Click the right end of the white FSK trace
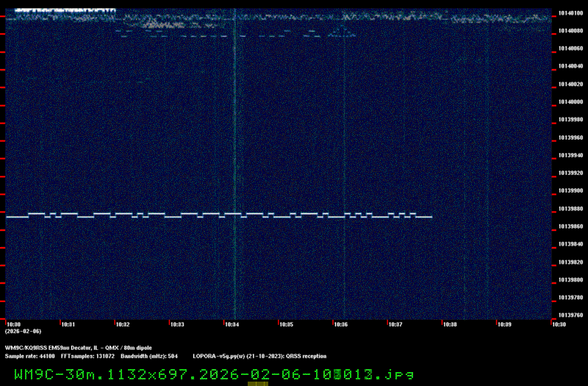This screenshot has height=386, width=588. (431, 217)
